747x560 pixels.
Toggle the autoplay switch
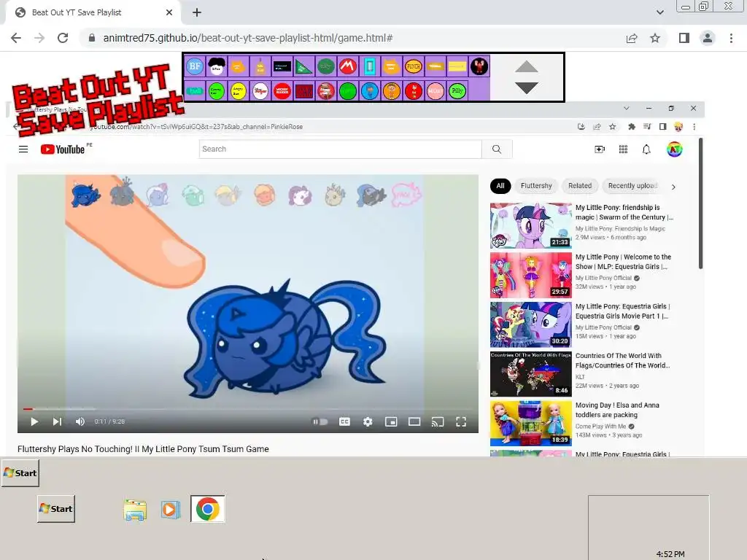tap(320, 421)
